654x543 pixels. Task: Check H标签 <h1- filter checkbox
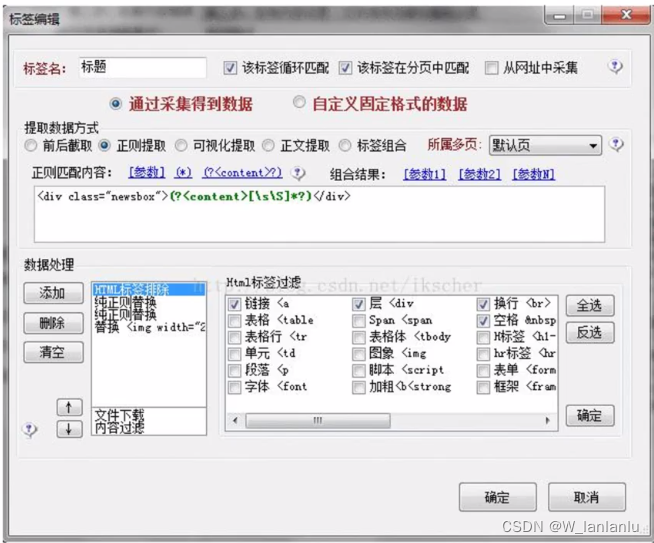click(x=483, y=337)
